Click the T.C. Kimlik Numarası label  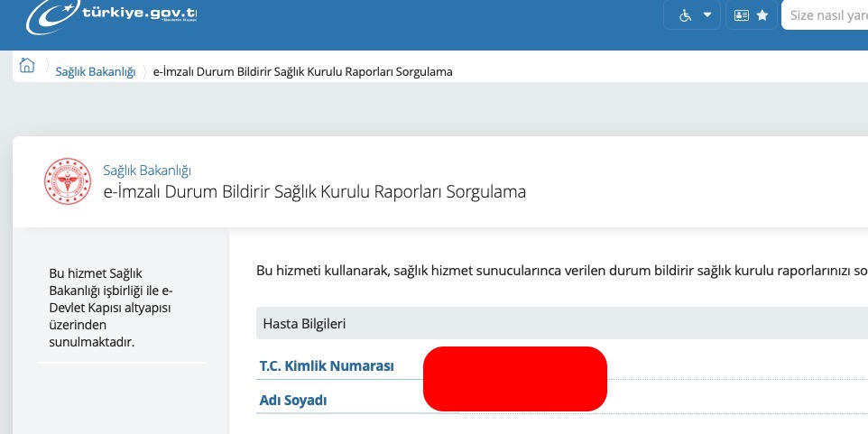[327, 365]
